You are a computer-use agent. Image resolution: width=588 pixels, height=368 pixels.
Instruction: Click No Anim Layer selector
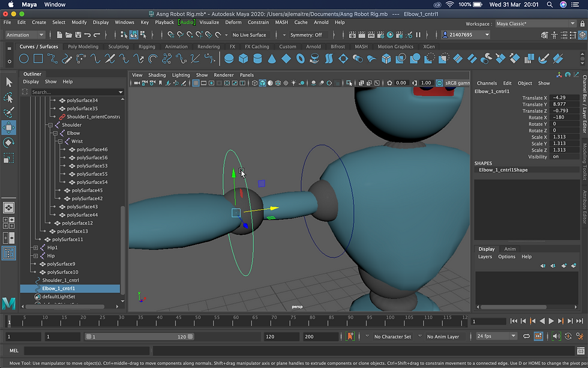coord(443,337)
